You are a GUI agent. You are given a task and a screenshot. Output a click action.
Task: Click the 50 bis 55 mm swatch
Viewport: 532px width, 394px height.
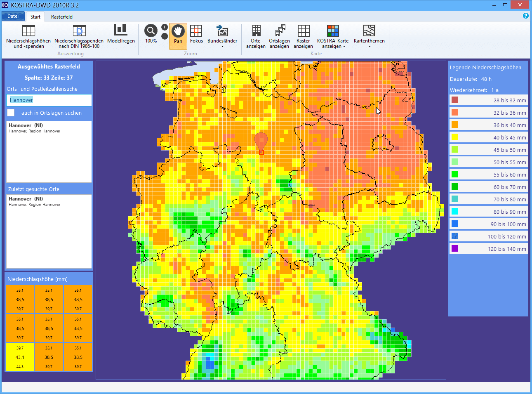coord(455,162)
